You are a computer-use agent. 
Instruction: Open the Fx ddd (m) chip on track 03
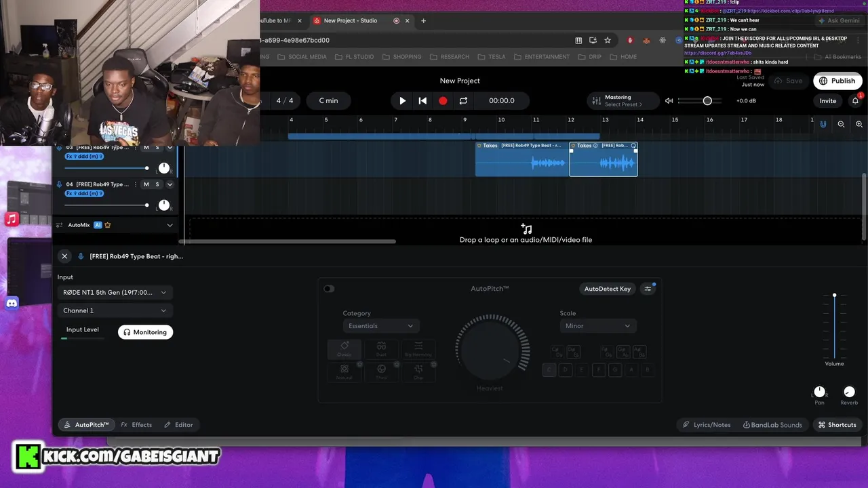coord(84,157)
